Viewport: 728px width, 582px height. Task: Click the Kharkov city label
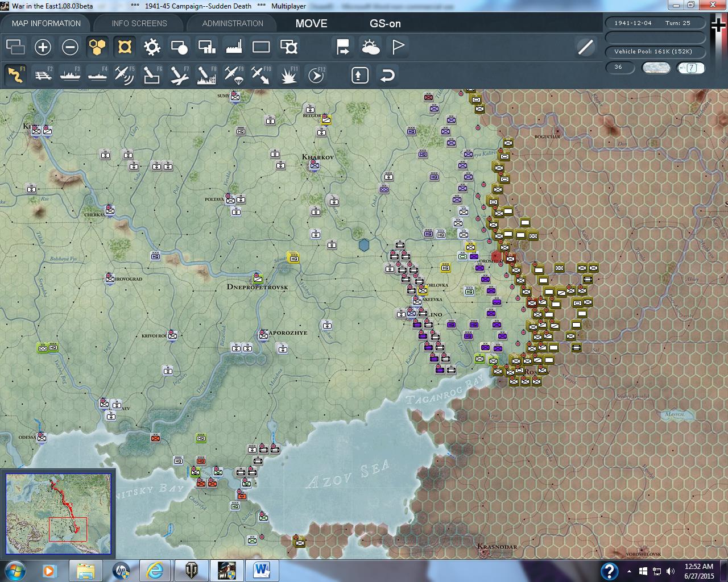317,157
